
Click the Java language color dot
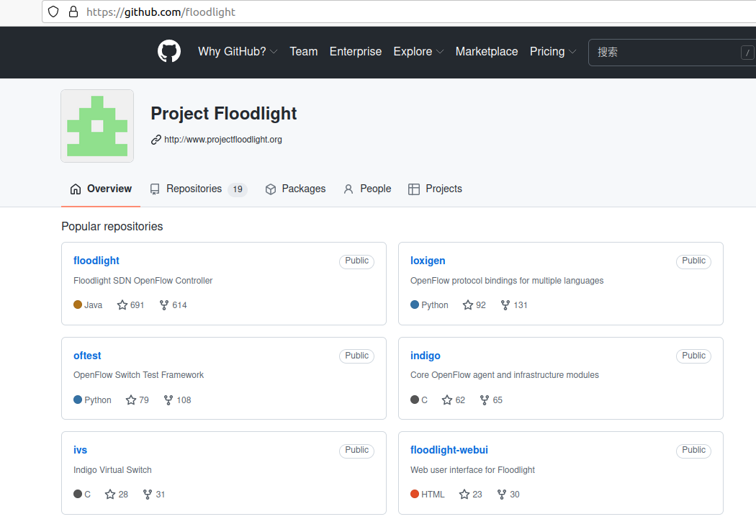click(x=78, y=305)
